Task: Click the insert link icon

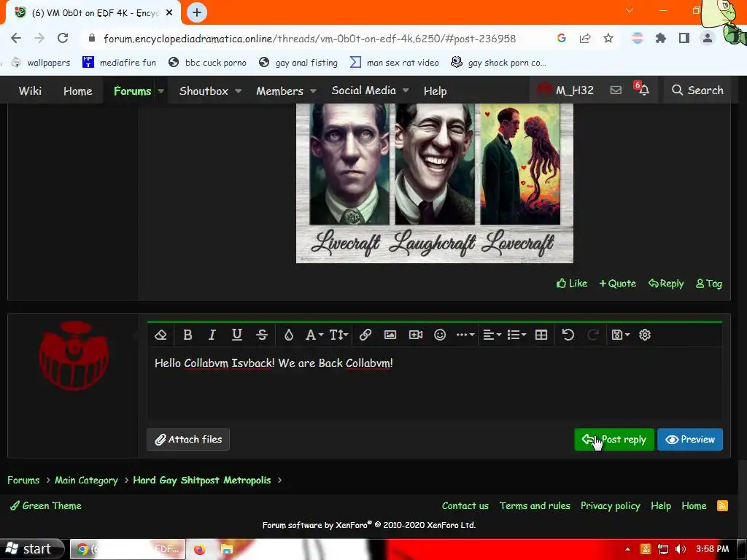Action: 365,335
